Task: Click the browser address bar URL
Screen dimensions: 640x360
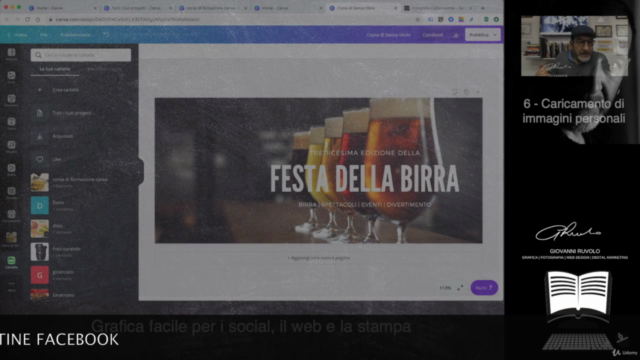Action: click(127, 19)
